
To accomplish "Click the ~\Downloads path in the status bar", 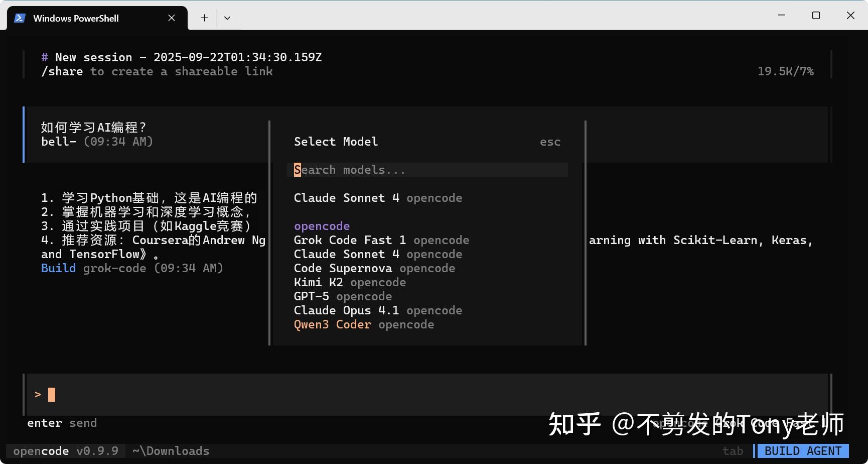I will tap(171, 450).
